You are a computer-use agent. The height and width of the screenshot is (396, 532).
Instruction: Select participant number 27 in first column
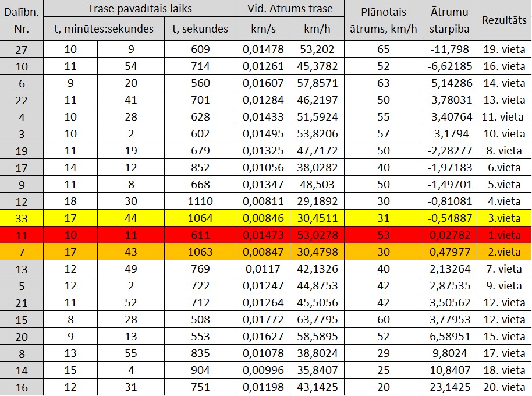[22, 49]
